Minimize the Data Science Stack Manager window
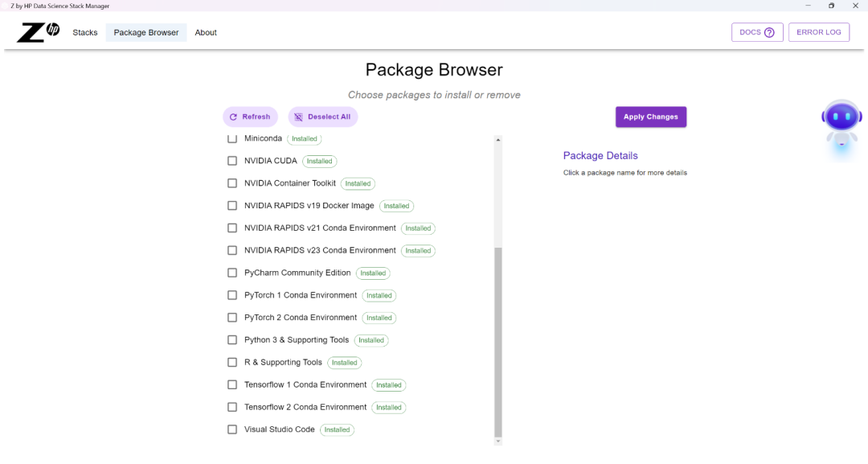This screenshot has width=868, height=464. point(809,6)
